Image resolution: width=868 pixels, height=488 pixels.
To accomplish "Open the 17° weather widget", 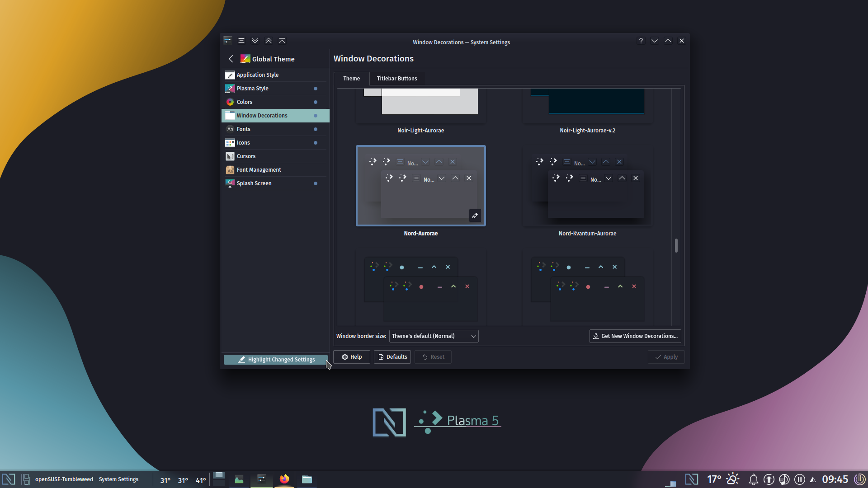I will click(723, 479).
